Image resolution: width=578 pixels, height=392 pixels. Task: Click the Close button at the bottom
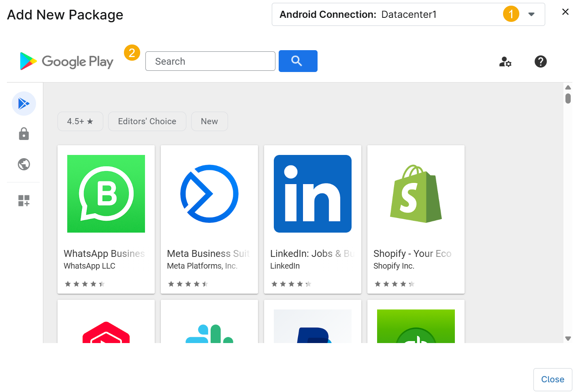pos(552,379)
